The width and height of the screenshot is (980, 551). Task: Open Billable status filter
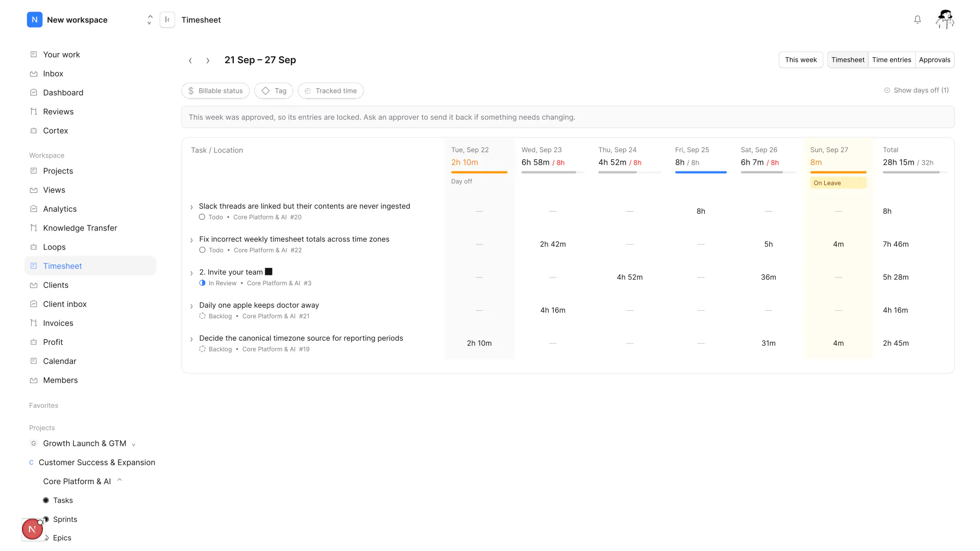215,91
